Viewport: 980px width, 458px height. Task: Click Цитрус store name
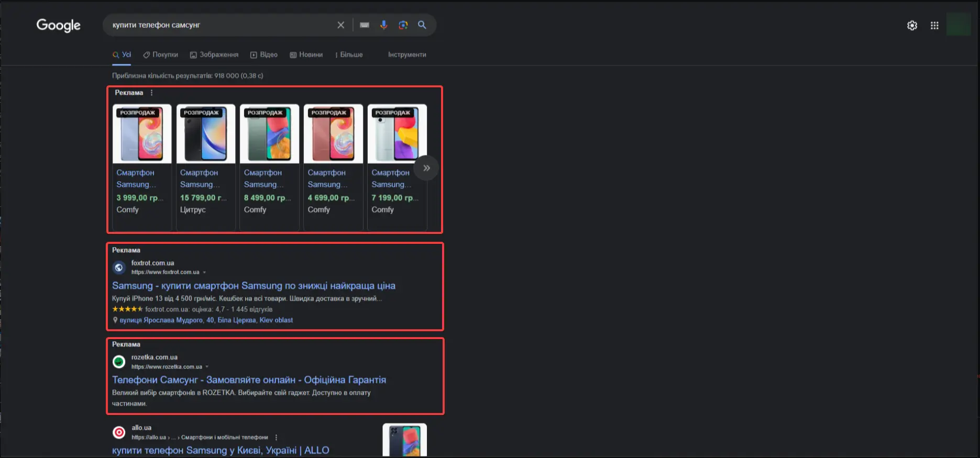coord(193,209)
